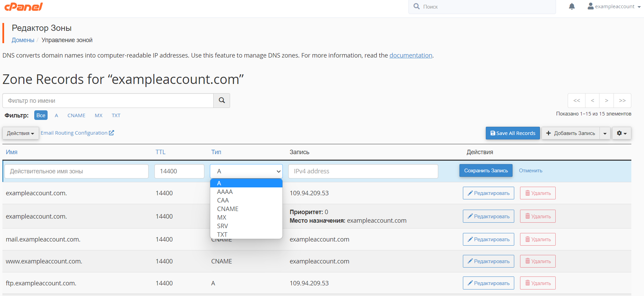Filter zone records by CNAME type
This screenshot has height=296, width=644.
tap(76, 115)
